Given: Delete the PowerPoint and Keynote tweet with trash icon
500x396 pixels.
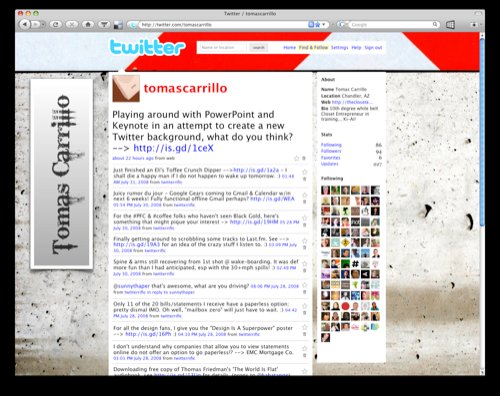Looking at the screenshot, I should (x=304, y=158).
